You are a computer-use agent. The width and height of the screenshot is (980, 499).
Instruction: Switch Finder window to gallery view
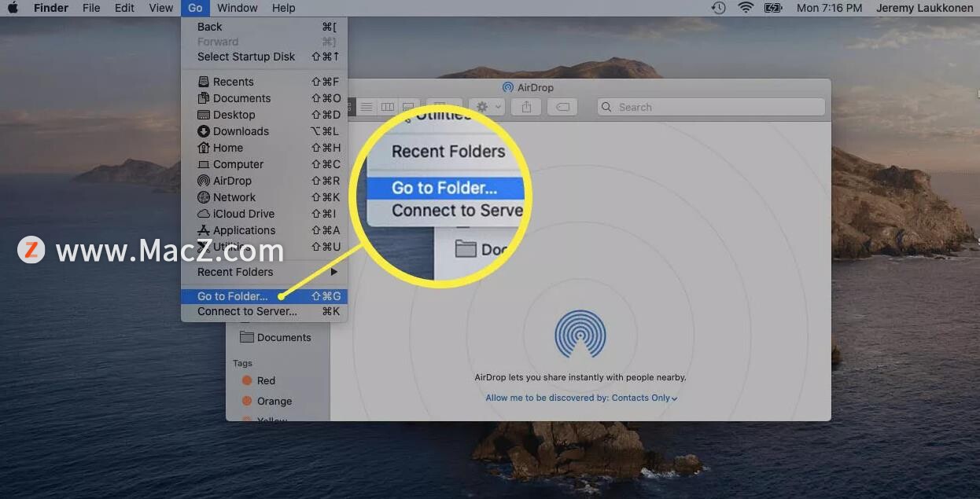(407, 107)
